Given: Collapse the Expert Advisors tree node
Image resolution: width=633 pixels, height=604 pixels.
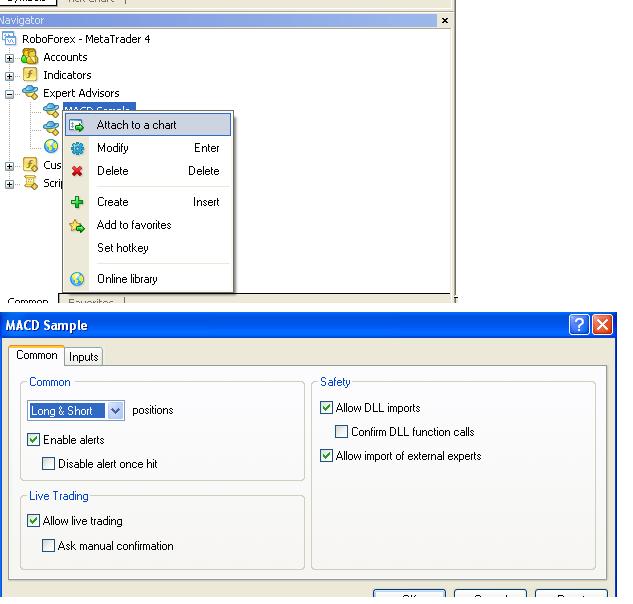Looking at the screenshot, I should tap(10, 94).
